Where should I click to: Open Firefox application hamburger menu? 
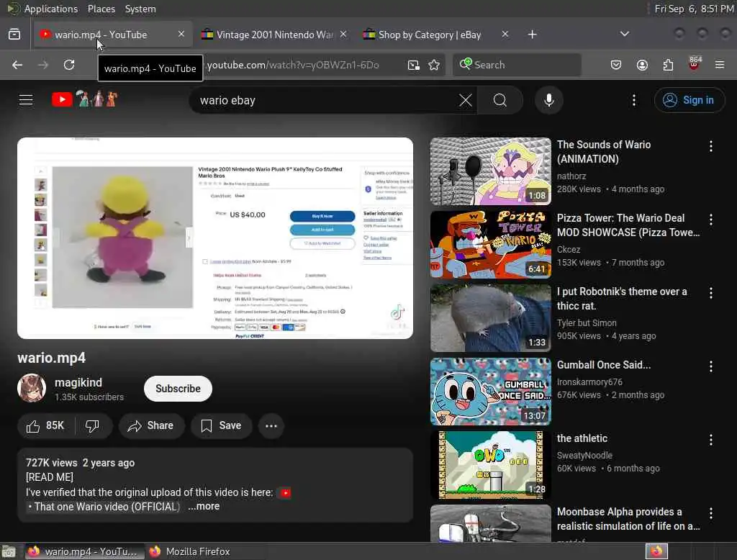(x=720, y=65)
